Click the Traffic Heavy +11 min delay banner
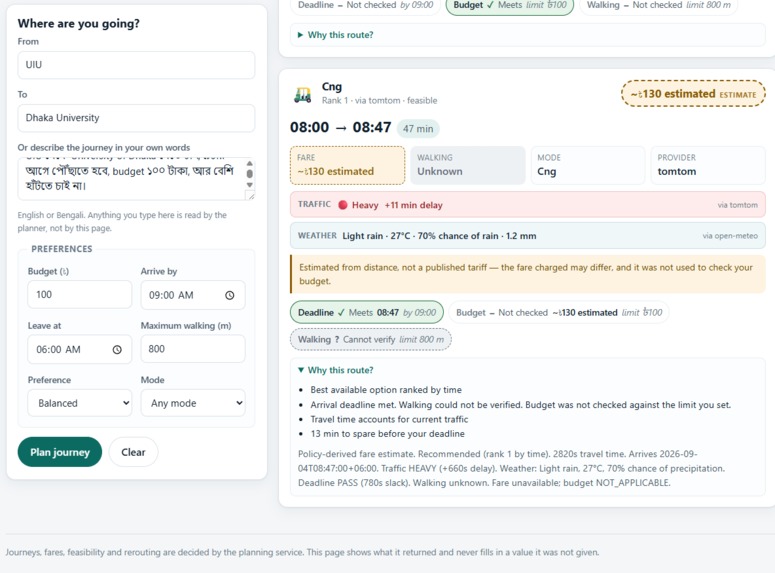This screenshot has width=775, height=573. pos(528,205)
